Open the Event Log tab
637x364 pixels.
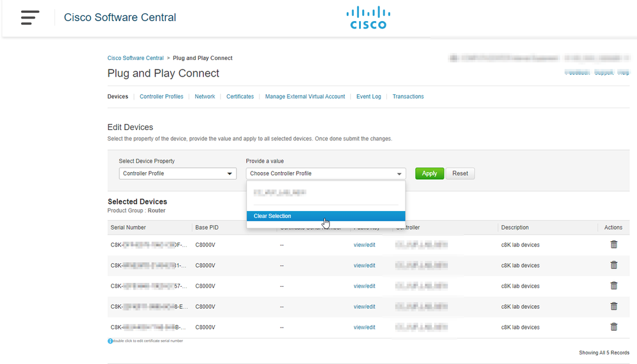coord(369,97)
